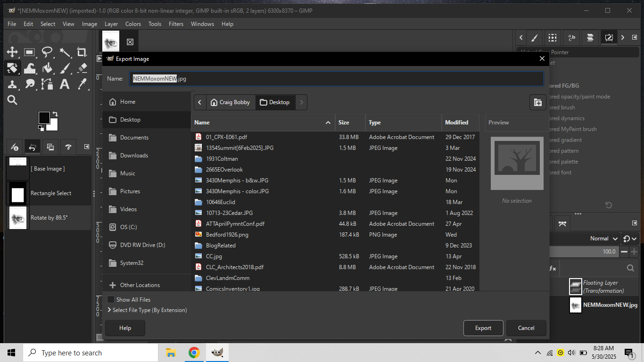The image size is (644, 362).
Task: Click the black foreground color swatch
Action: tap(44, 118)
